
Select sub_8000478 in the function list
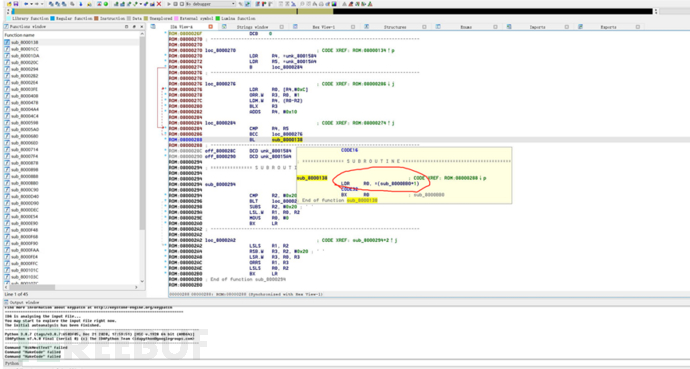point(72,102)
